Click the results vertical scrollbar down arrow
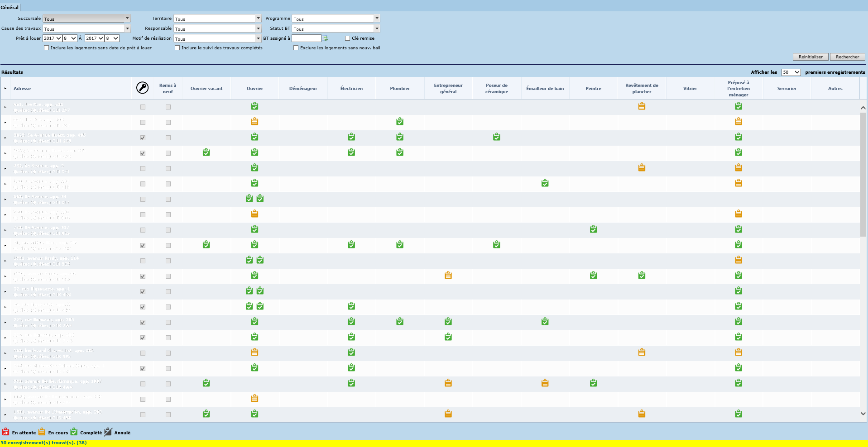This screenshot has width=868, height=447. [x=863, y=414]
